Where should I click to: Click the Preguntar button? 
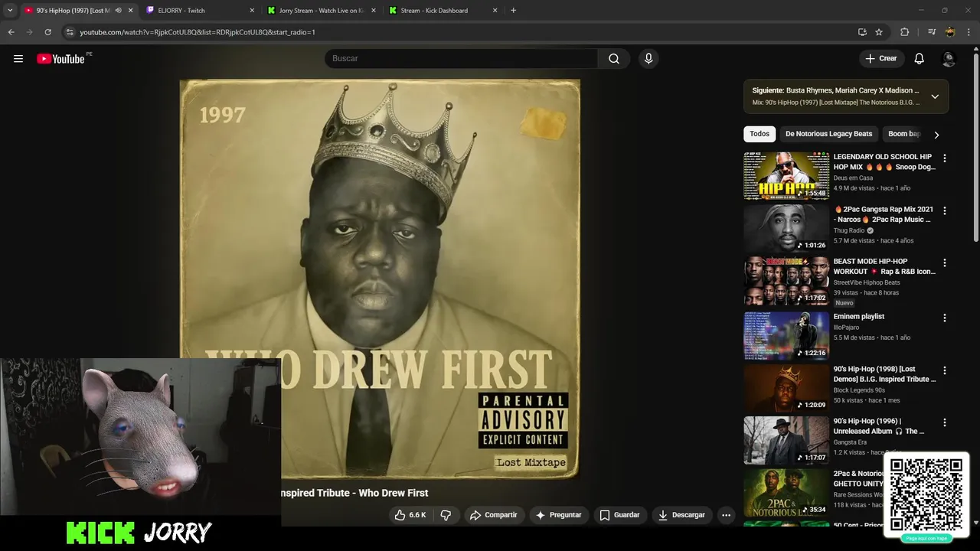click(x=558, y=515)
